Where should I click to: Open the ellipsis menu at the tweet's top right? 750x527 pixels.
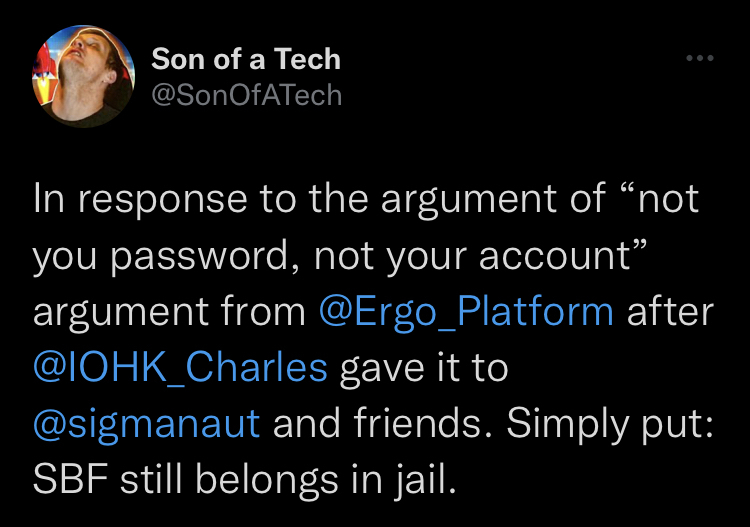(x=700, y=58)
